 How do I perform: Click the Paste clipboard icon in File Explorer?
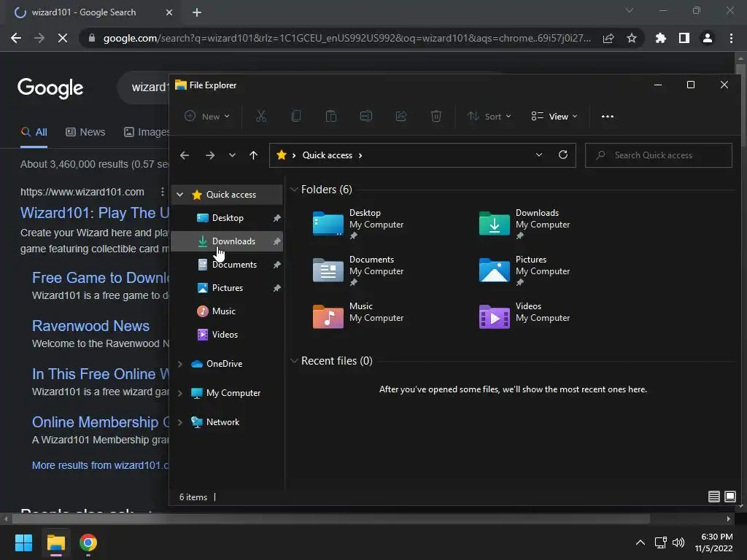(331, 116)
